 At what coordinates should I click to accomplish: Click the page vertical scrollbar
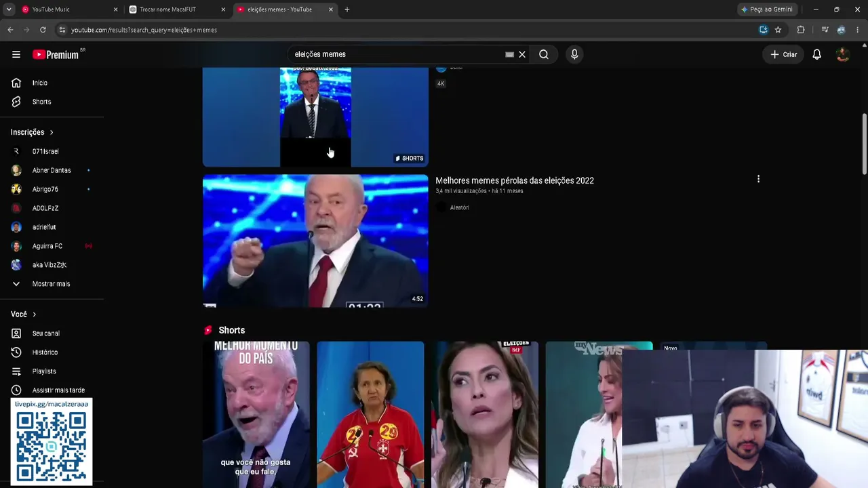(864, 144)
